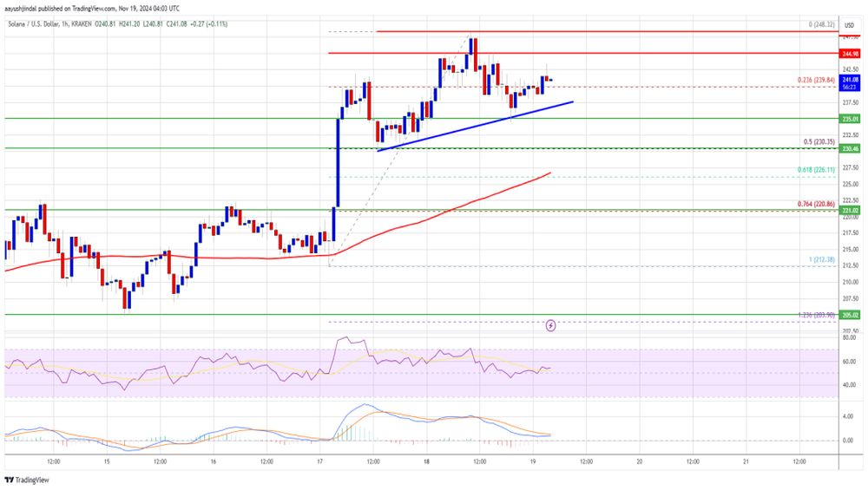This screenshot has width=868, height=490.
Task: Click the aayushjindal published attribution text
Action: tap(91, 9)
